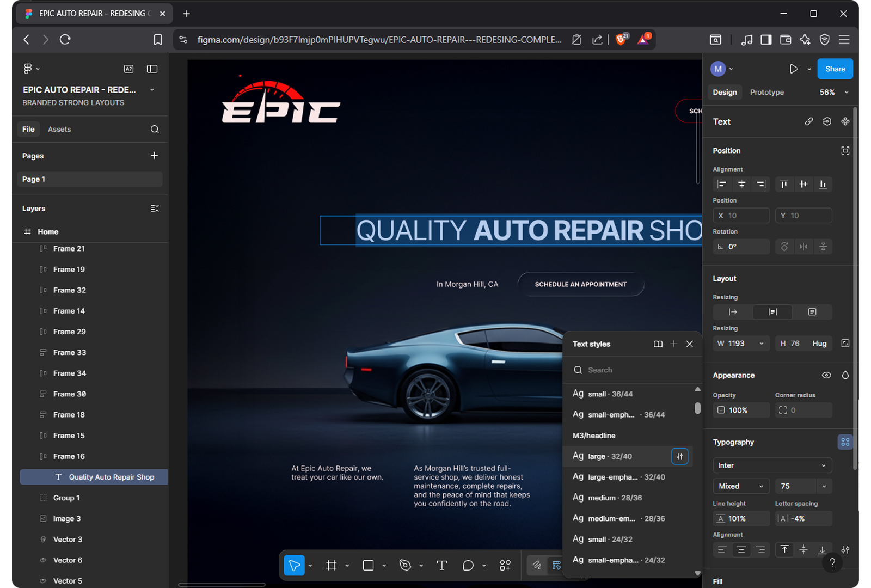Image resolution: width=871 pixels, height=588 pixels.
Task: Select the Text tool in bottom toolbar
Action: click(x=442, y=565)
